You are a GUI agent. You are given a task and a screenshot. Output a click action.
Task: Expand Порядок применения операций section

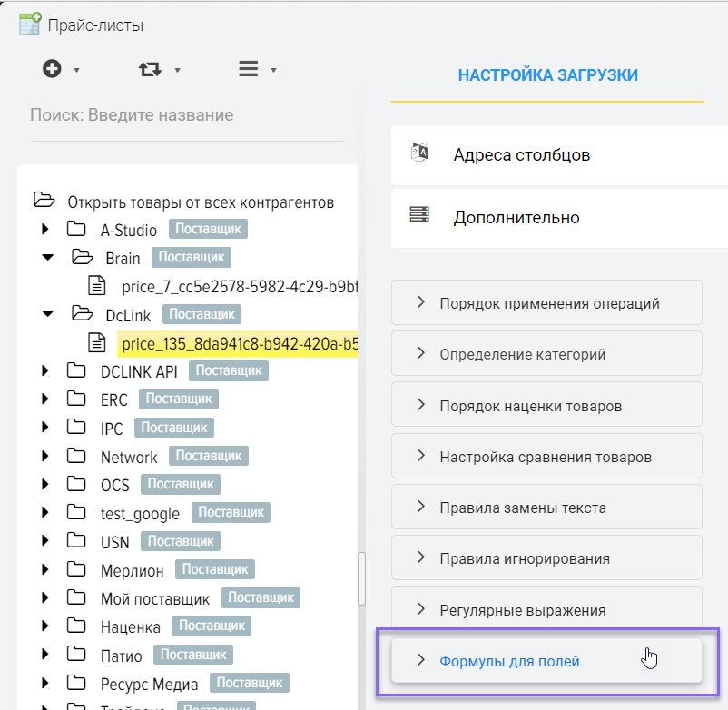pos(546,303)
